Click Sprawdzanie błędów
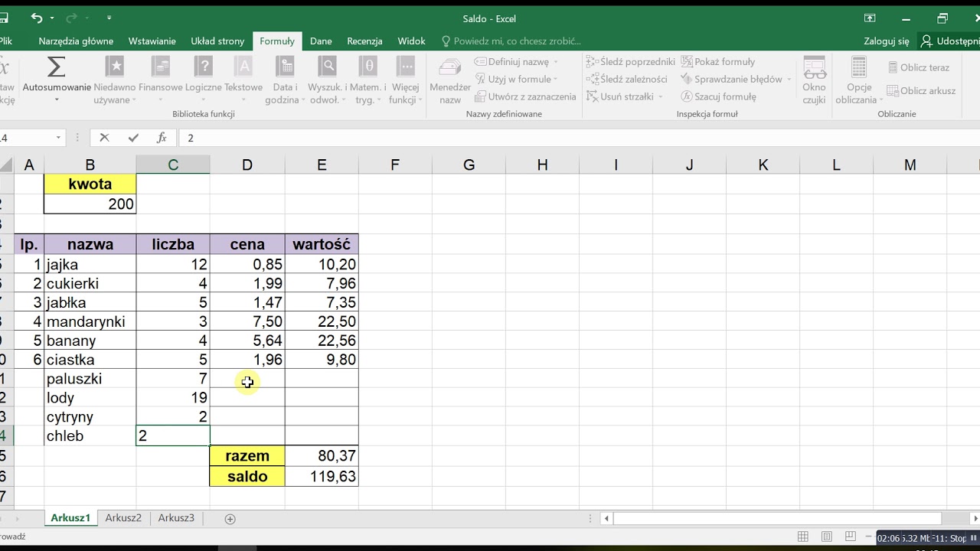 click(731, 79)
